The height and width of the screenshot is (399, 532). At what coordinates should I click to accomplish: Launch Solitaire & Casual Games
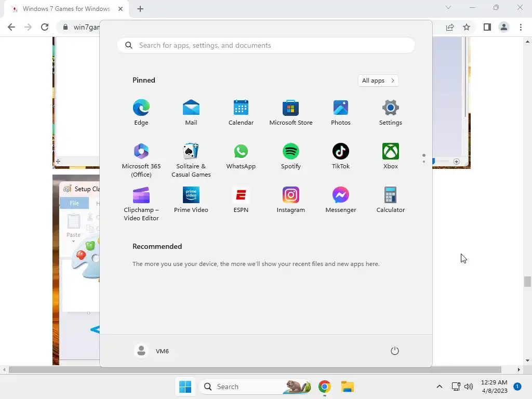tap(191, 160)
